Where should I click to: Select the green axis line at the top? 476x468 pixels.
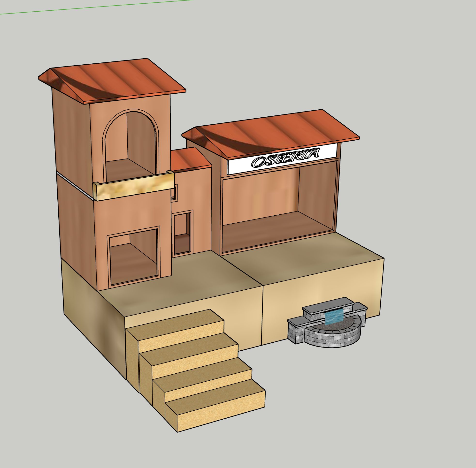coord(98,7)
